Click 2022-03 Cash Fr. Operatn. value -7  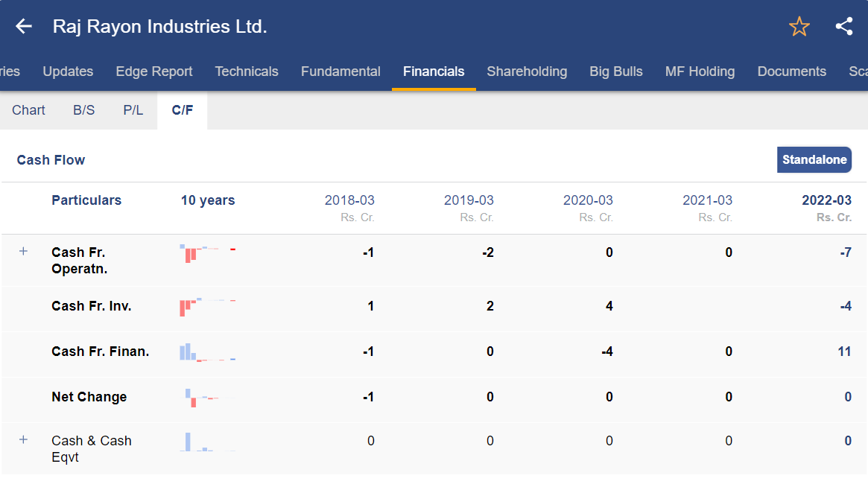[846, 252]
